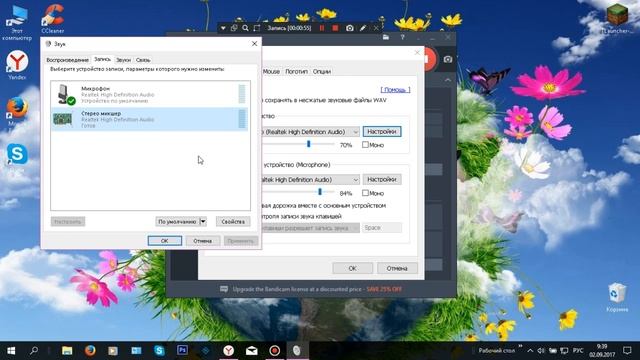Pause recording in the Bandicam floating bar
Screen dimensions: 640x360
click(x=322, y=28)
